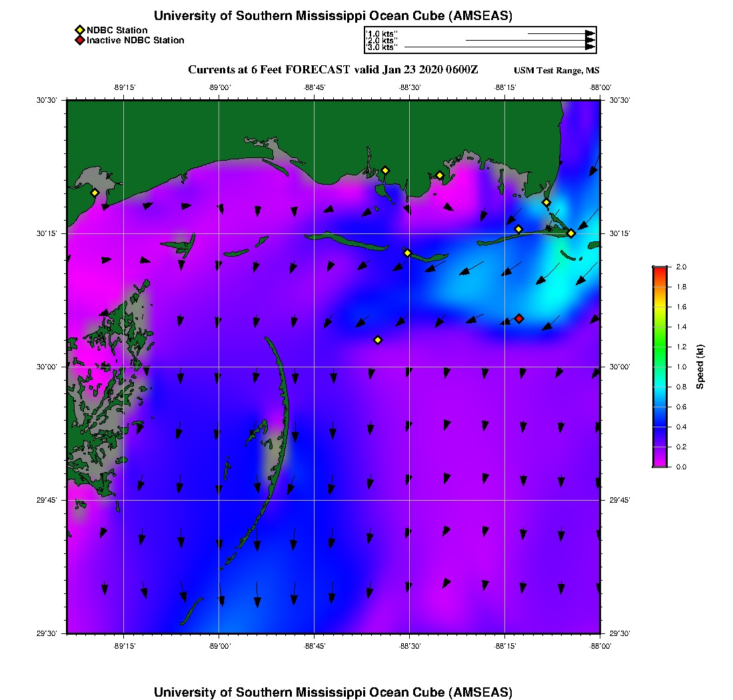Click the bottom axis label -88°15'
Viewport: 733px width, 700px height.
click(505, 646)
